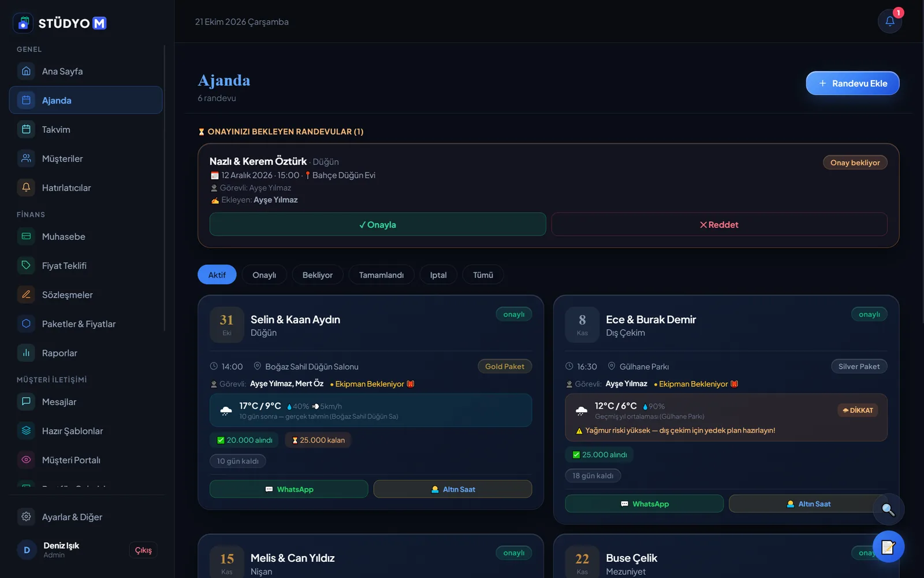Click the Ana Sayfa home icon
This screenshot has width=924, height=578.
point(26,71)
